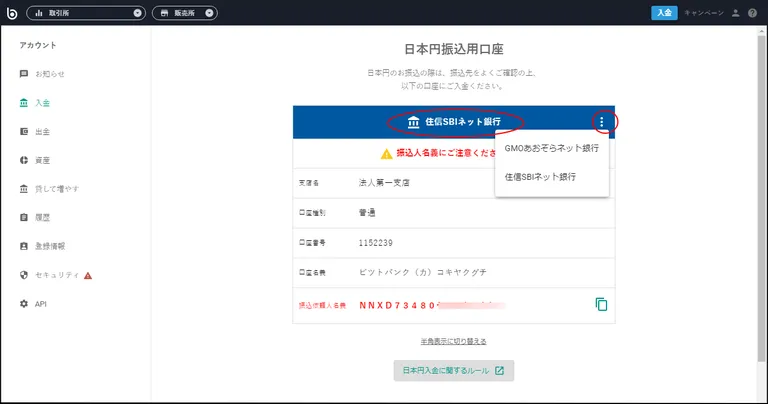
Task: Click the bank icon in blue header
Action: [413, 122]
